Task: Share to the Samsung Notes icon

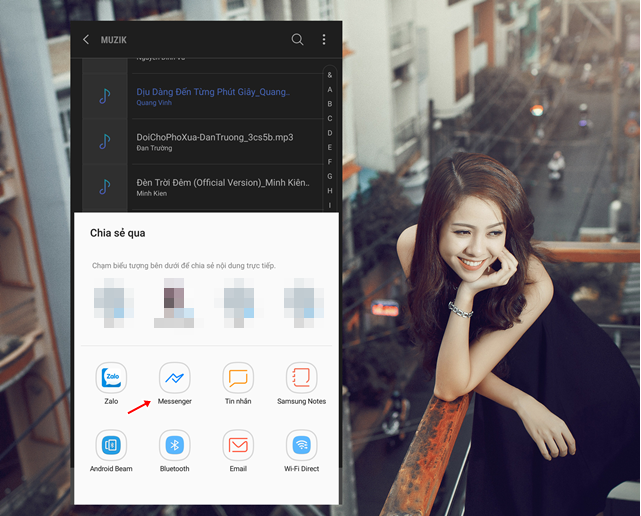Action: pyautogui.click(x=302, y=377)
